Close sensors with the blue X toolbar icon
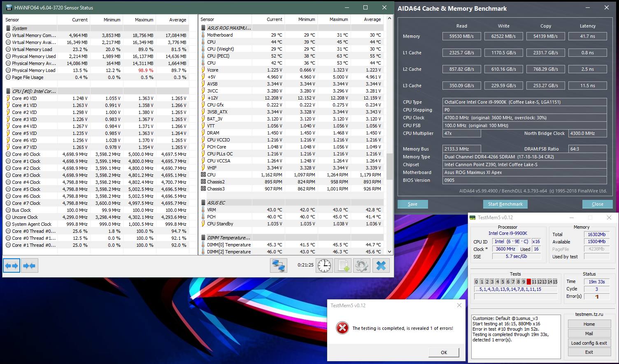This screenshot has height=364, width=619. 381,266
